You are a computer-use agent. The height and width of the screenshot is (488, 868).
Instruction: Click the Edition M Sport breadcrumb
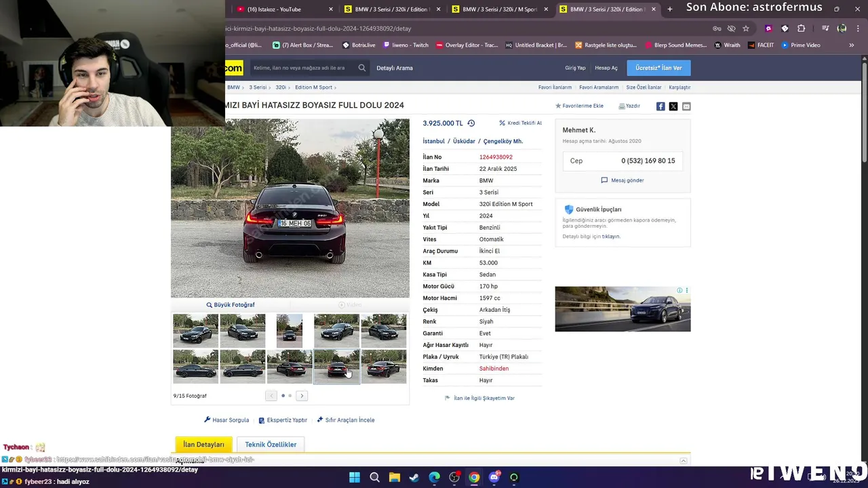coord(313,87)
